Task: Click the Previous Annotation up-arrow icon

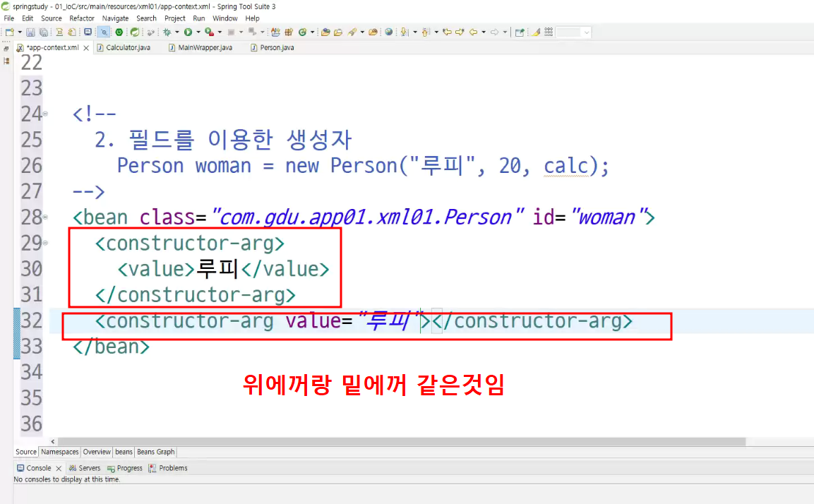Action: (x=425, y=32)
